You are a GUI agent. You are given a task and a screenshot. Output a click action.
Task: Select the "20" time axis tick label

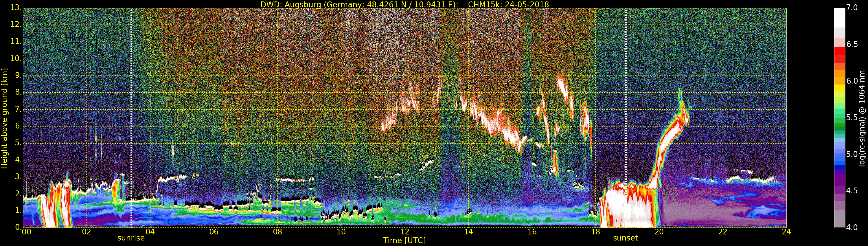(x=659, y=232)
